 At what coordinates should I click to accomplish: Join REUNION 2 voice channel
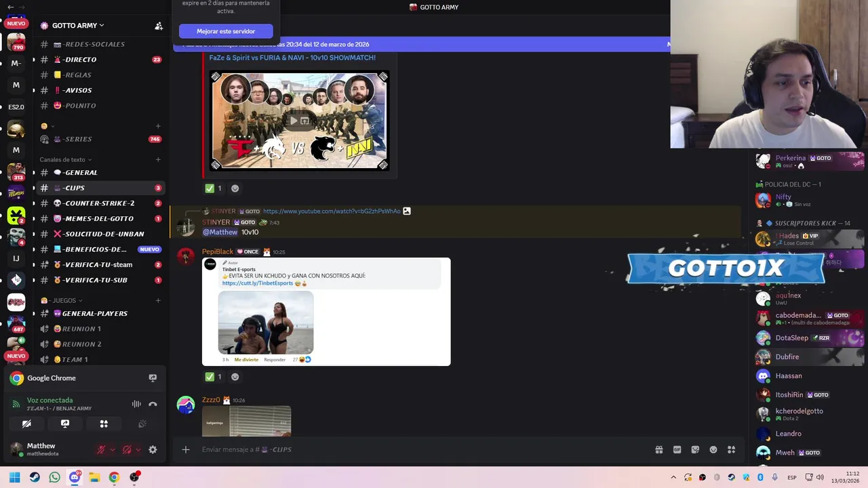pos(100,344)
